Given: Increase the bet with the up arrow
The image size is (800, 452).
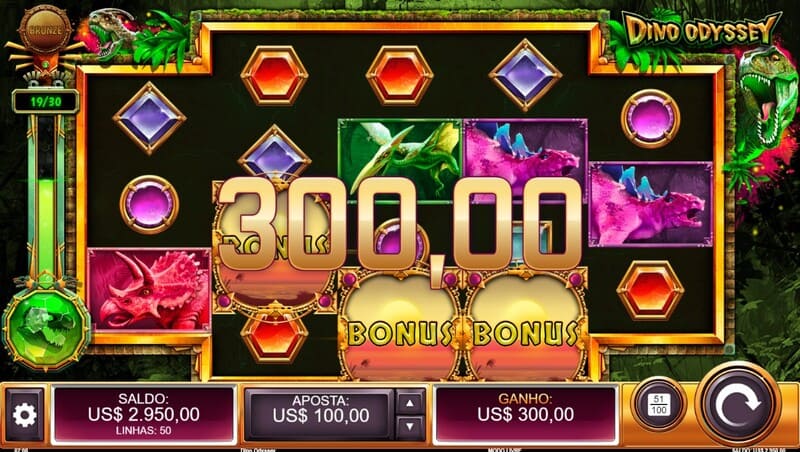Looking at the screenshot, I should [410, 401].
